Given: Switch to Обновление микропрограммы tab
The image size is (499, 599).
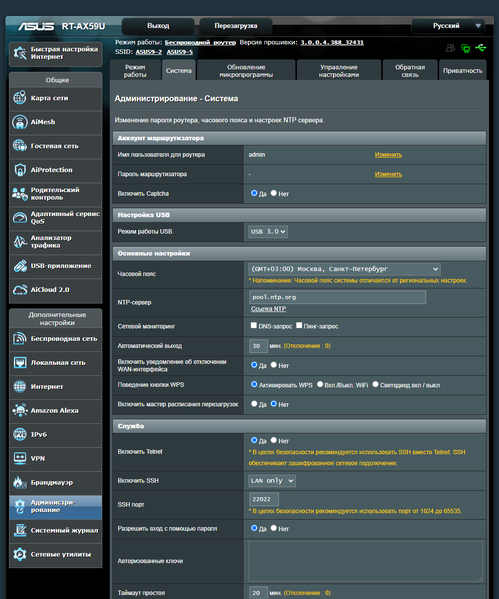Looking at the screenshot, I should [x=246, y=70].
